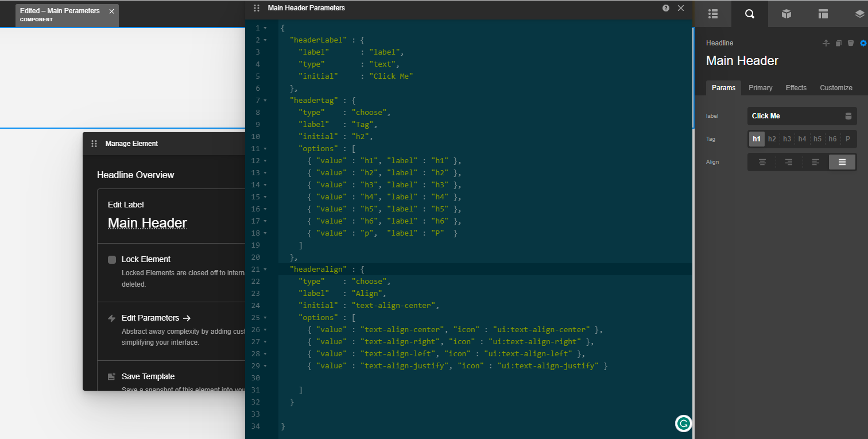This screenshot has height=439, width=868.
Task: Open the cube elements library icon
Action: [786, 14]
